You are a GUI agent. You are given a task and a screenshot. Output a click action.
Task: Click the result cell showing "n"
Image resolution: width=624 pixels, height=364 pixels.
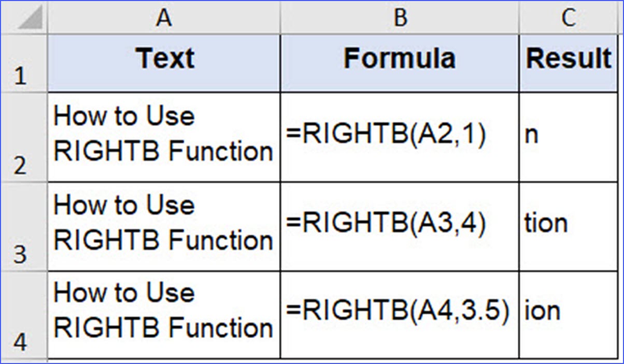pyautogui.click(x=569, y=137)
